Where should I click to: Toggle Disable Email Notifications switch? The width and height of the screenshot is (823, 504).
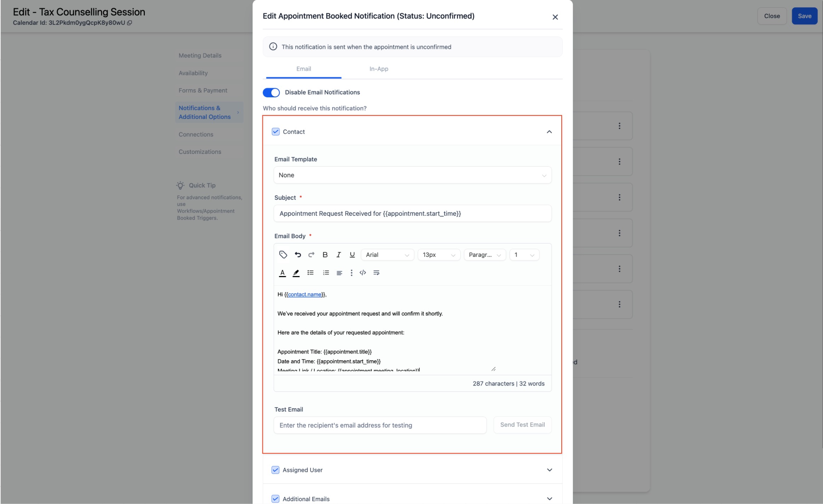pyautogui.click(x=271, y=92)
